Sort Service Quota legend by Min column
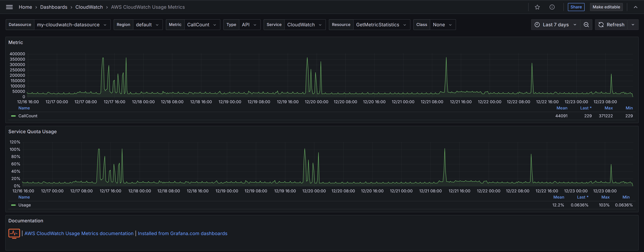This screenshot has width=644, height=252. point(626,197)
